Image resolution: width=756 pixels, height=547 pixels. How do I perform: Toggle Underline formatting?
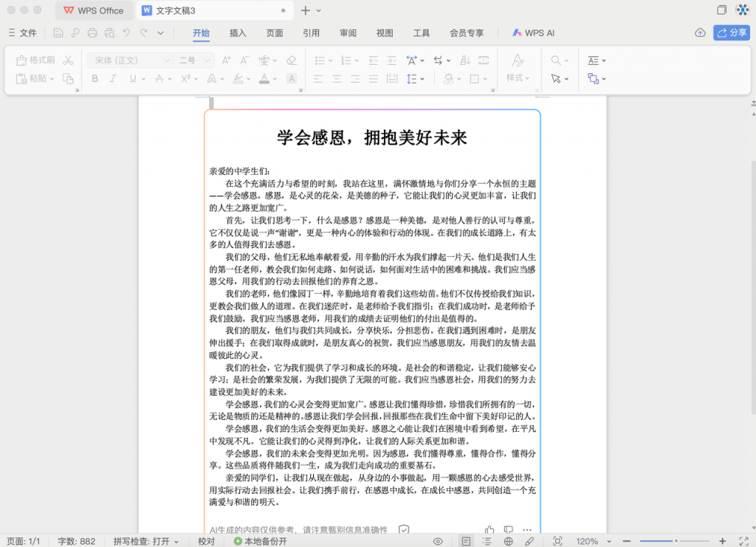(133, 78)
